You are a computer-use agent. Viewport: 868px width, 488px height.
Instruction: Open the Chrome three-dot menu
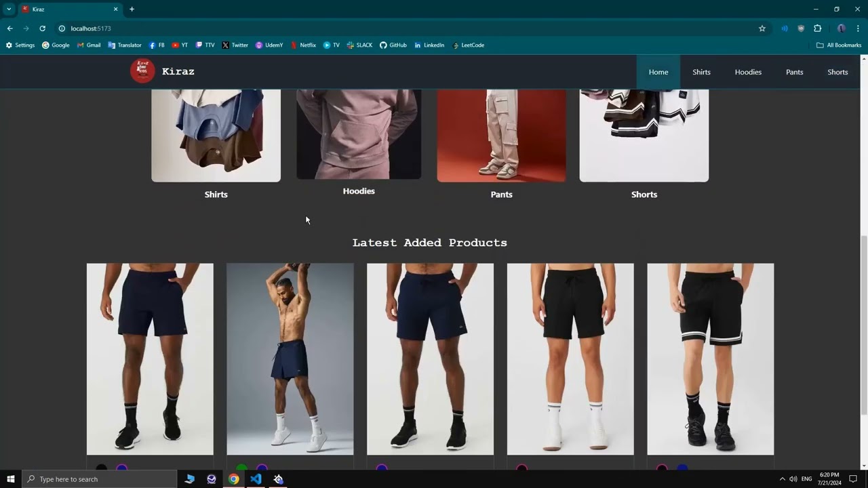point(859,28)
